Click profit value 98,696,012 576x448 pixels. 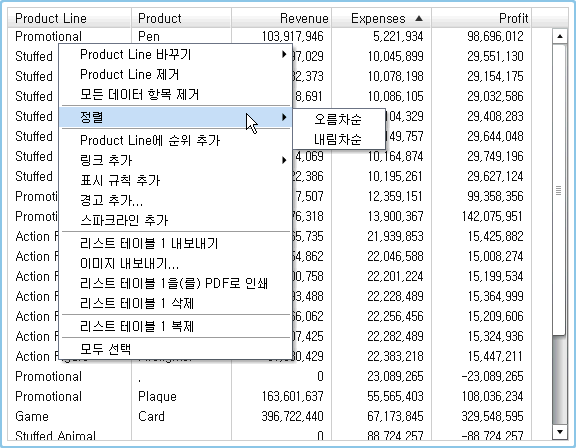point(496,36)
